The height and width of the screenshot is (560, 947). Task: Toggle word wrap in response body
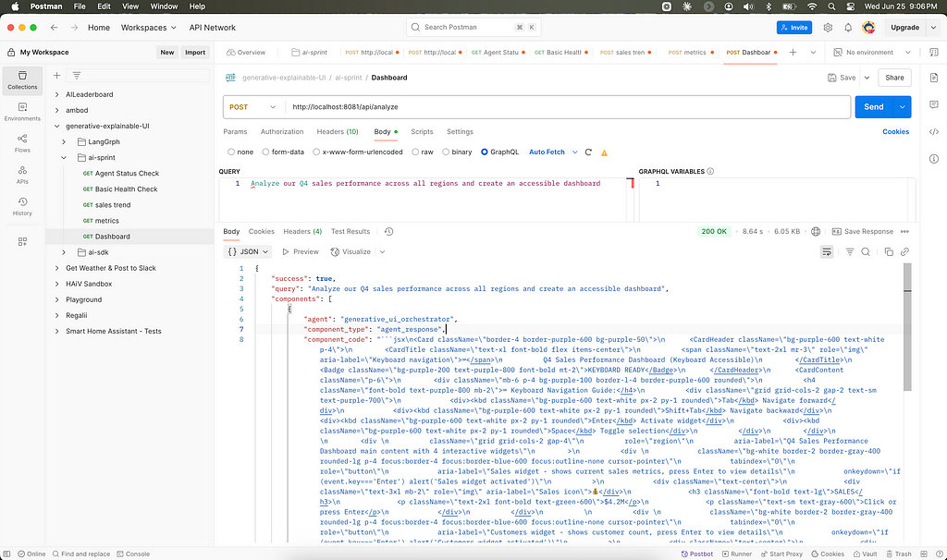point(827,251)
